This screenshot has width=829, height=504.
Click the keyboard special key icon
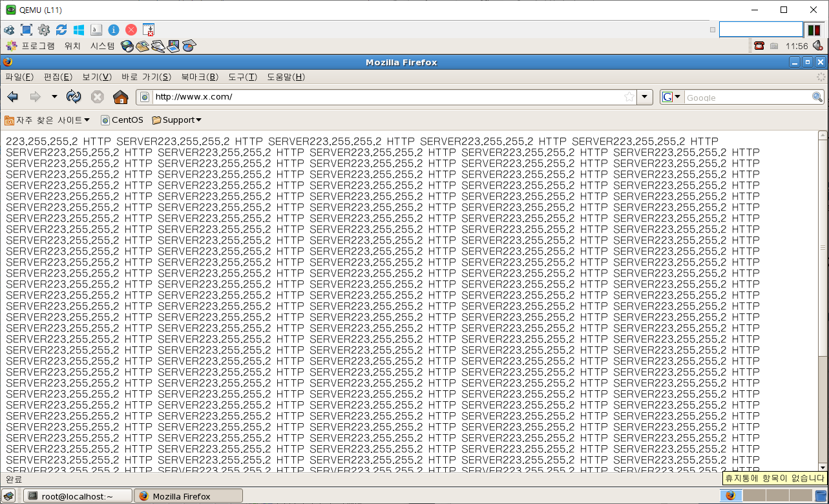point(96,30)
